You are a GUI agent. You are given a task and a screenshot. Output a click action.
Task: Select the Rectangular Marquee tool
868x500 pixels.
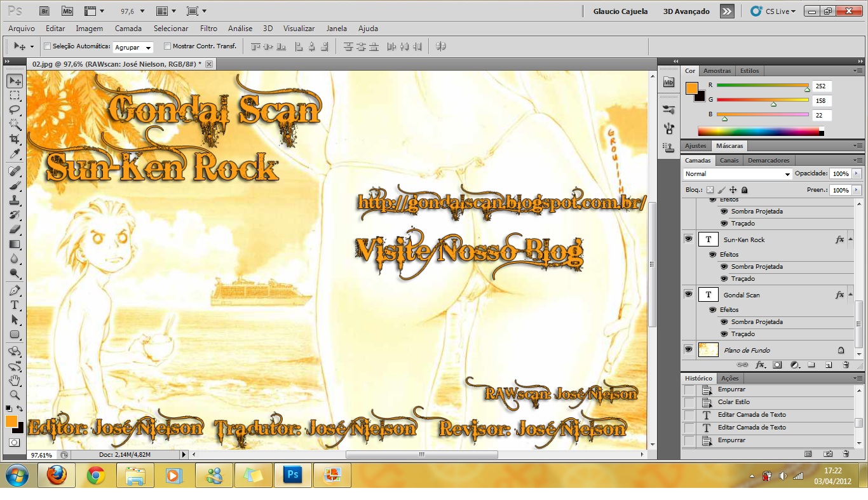point(15,95)
